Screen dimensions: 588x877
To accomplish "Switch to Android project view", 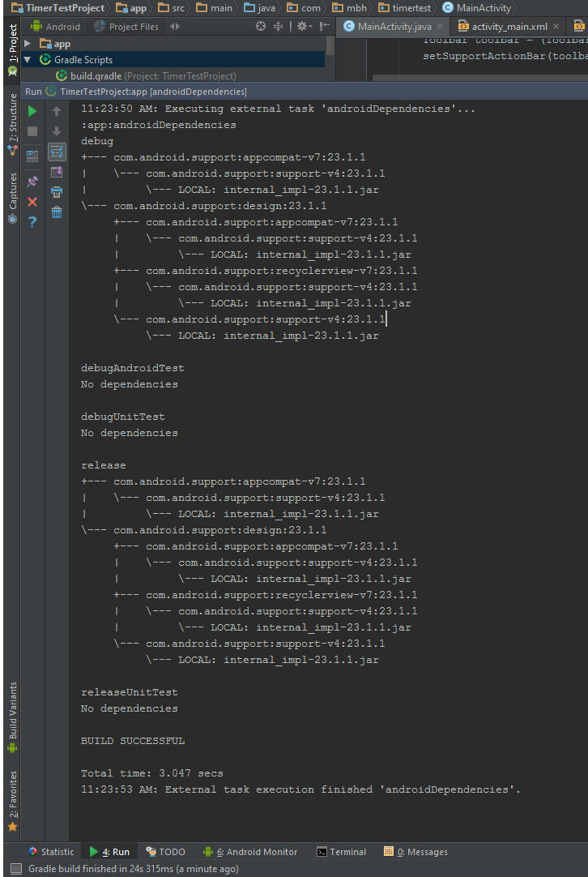I will point(55,26).
